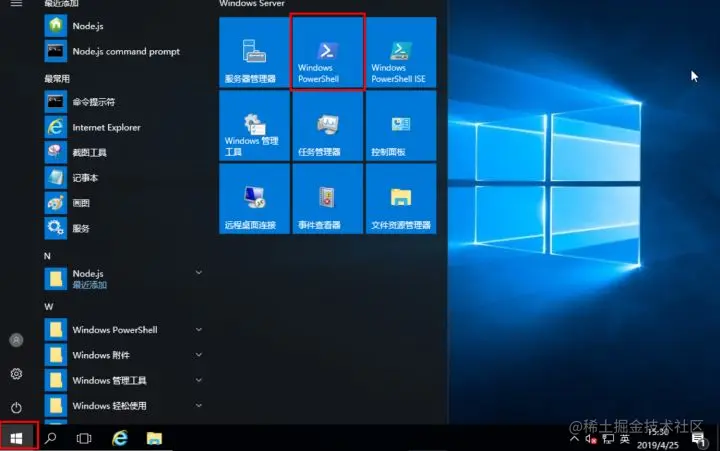The height and width of the screenshot is (451, 720).
Task: Open the Windows PowerShell tile
Action: pos(327,52)
